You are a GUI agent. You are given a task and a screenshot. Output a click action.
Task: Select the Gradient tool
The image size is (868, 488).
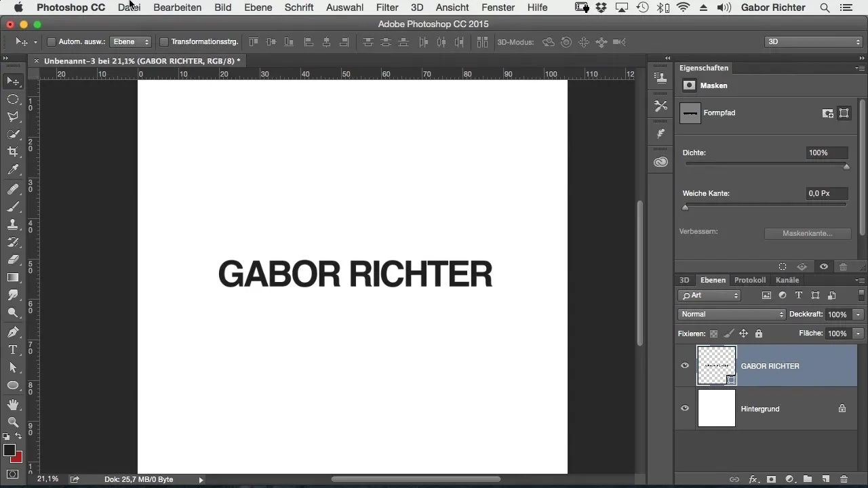[13, 277]
